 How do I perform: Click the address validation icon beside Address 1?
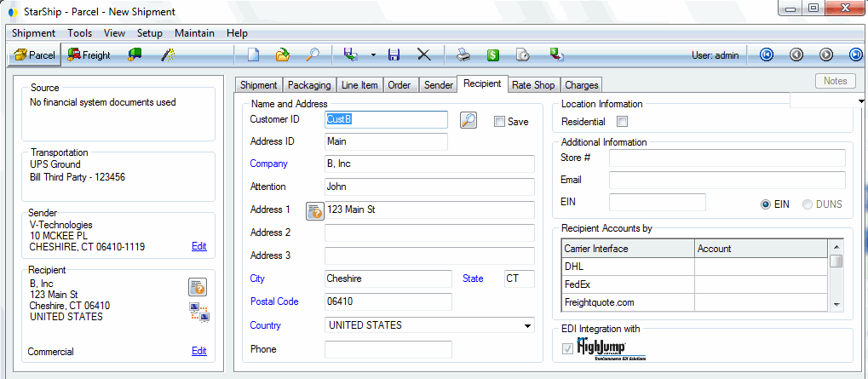coord(315,211)
